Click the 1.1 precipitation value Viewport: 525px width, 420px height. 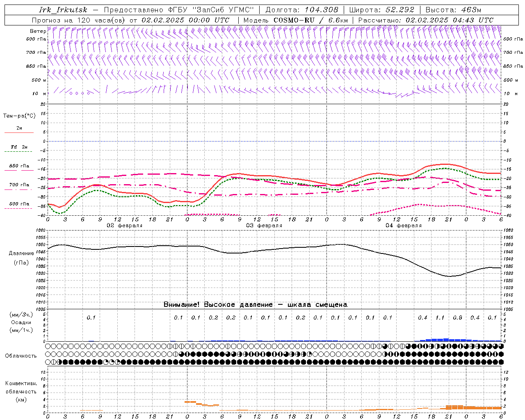pos(440,317)
